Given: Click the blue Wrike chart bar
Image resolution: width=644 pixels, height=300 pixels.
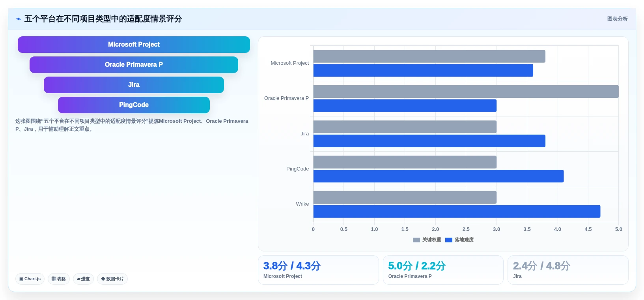Looking at the screenshot, I should [x=457, y=212].
